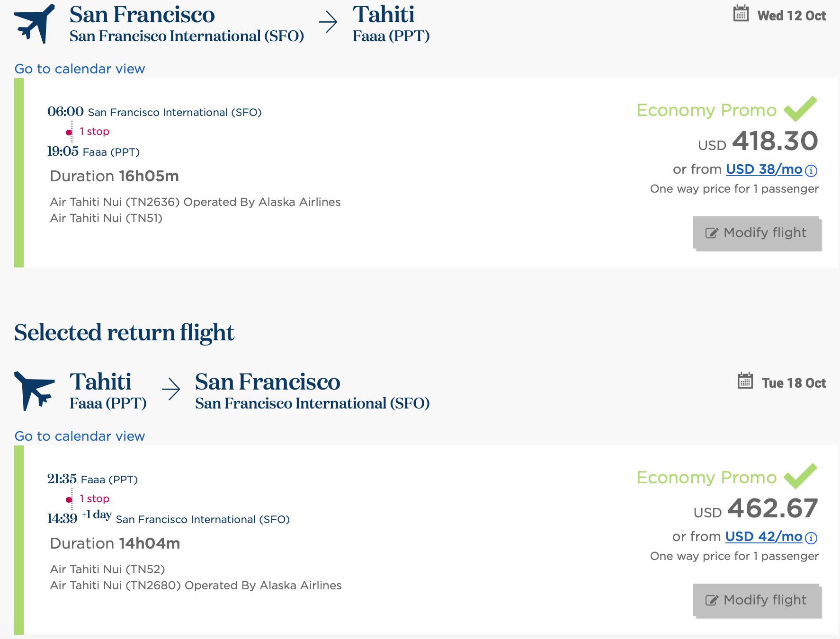Select the Tue 18 Oct return date
840x639 pixels.
click(x=794, y=383)
